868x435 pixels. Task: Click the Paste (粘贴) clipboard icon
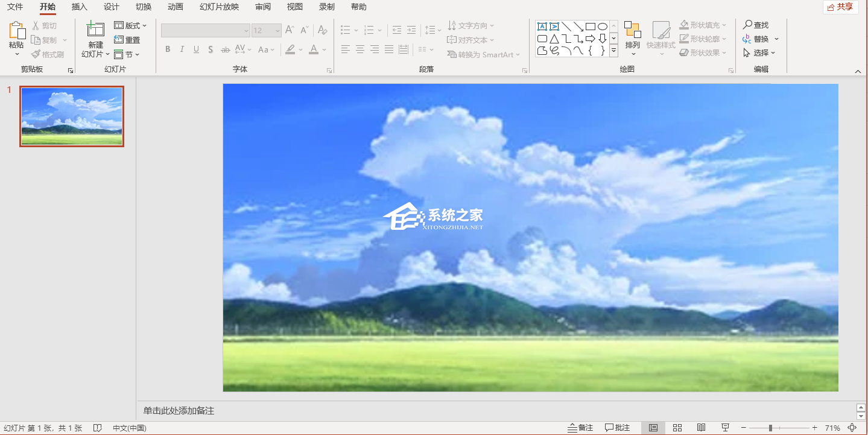tap(17, 30)
